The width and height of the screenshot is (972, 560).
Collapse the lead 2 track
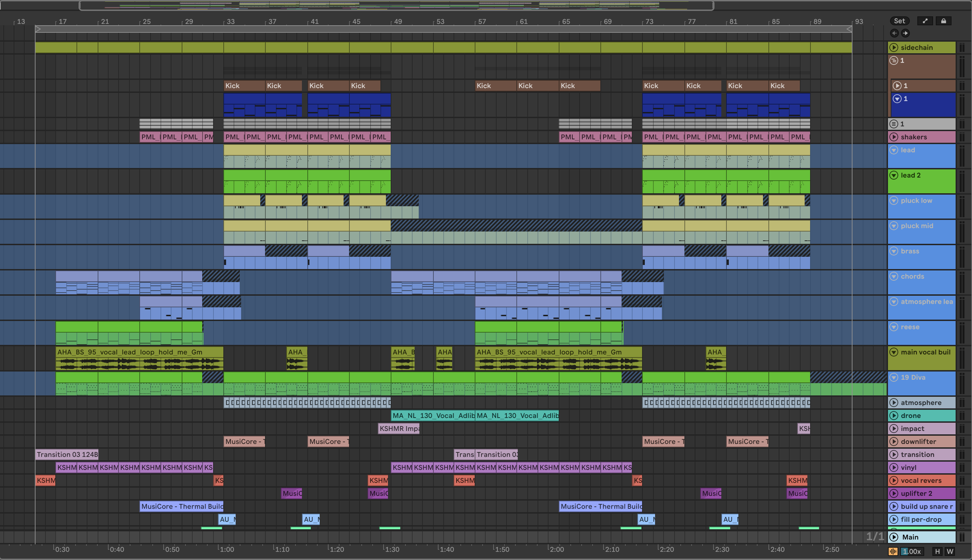[894, 176]
